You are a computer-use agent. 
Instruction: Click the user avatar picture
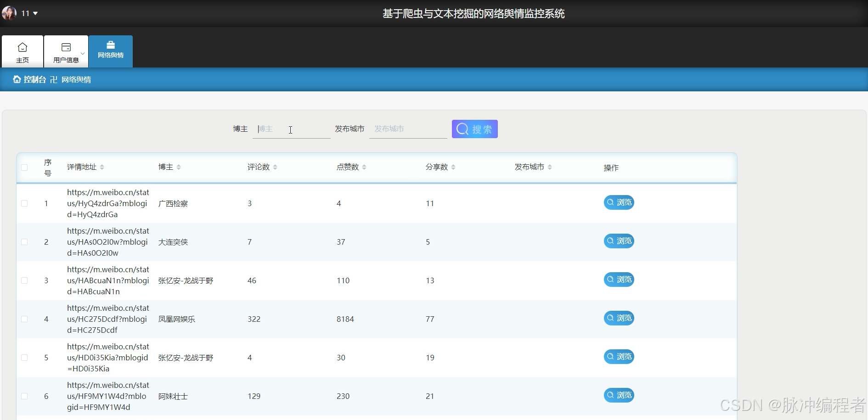[9, 13]
